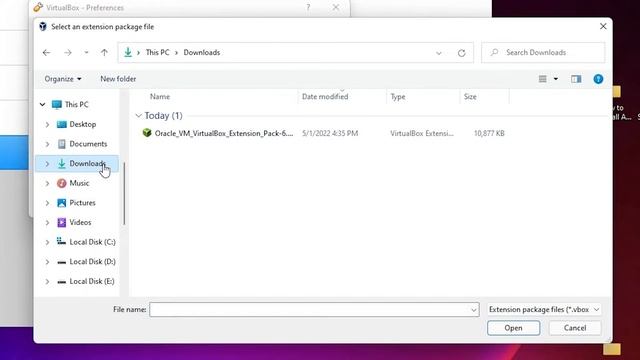Click help in VirtualBox Preferences window
Image resolution: width=640 pixels, height=360 pixels.
click(308, 7)
